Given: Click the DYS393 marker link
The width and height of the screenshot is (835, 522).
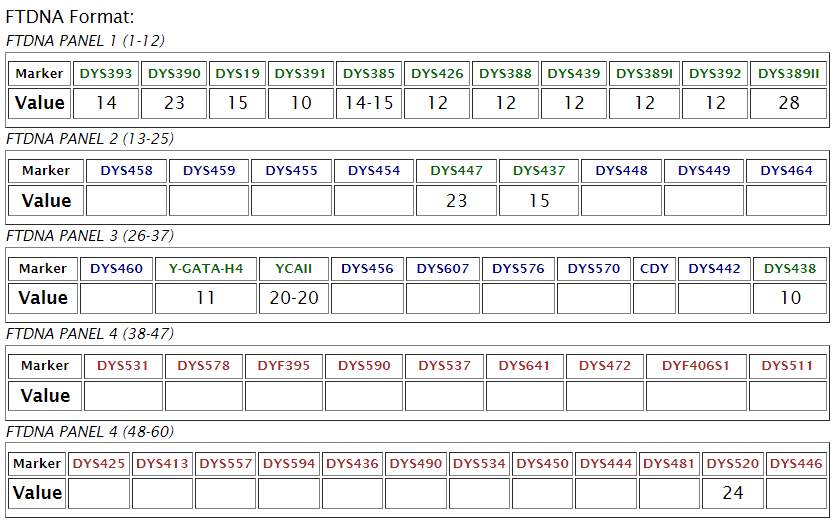Looking at the screenshot, I should click(x=104, y=74).
